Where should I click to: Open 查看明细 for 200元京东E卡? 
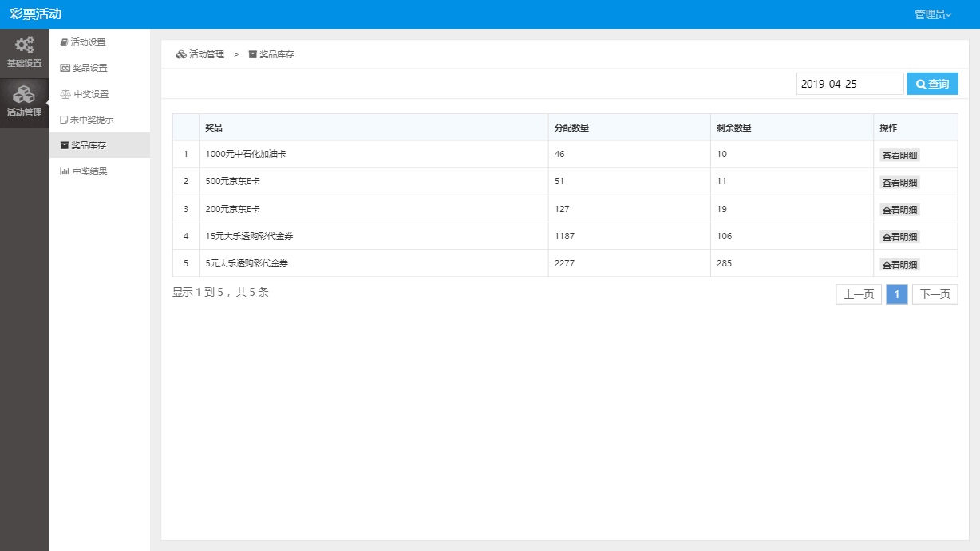coord(899,210)
